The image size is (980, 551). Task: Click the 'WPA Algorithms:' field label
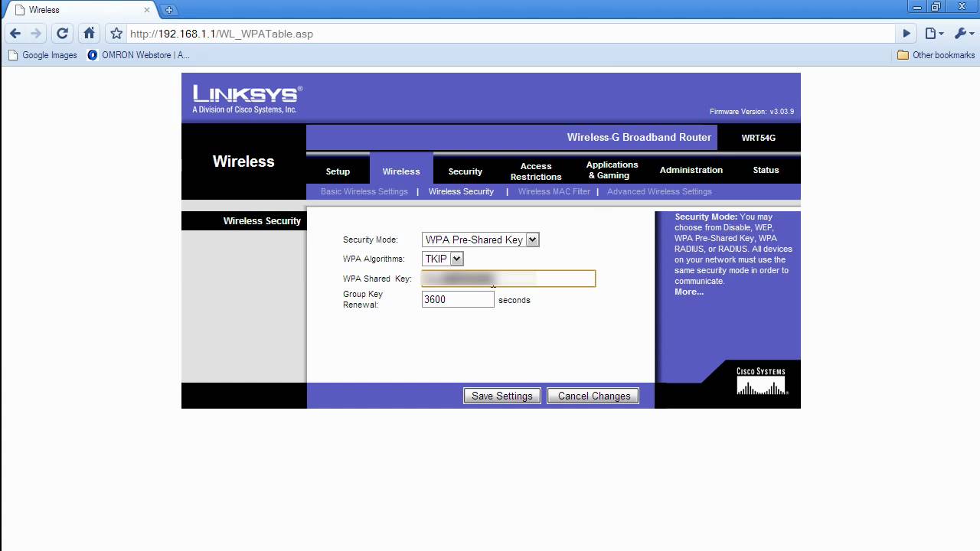(x=374, y=259)
